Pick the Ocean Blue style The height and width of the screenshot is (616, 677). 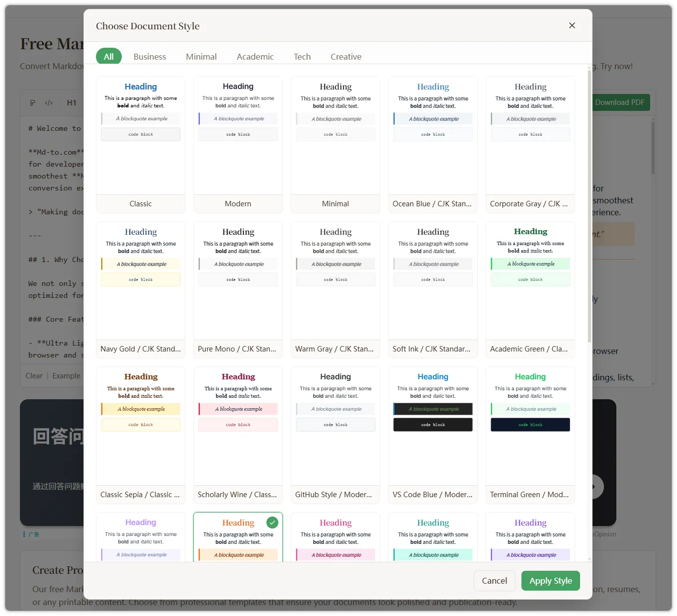coord(432,144)
